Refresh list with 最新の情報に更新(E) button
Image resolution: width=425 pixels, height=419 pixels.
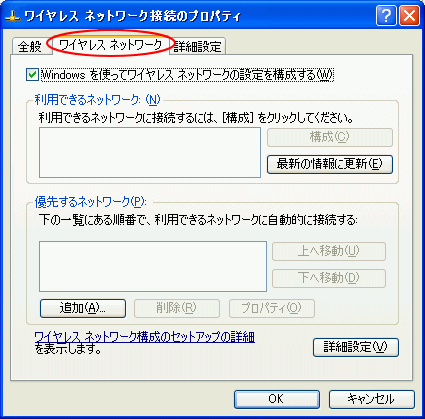[x=330, y=164]
